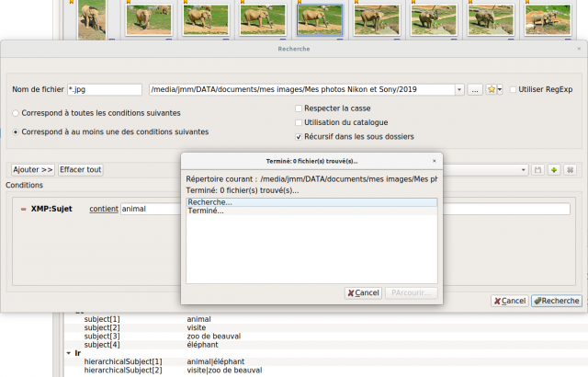Remove the XMP:Sujet condition with minus icon

(x=23, y=209)
